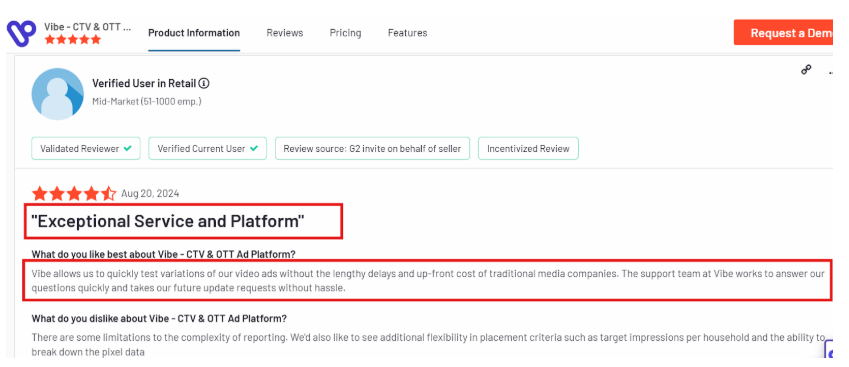Viewport: 849px width, 367px height.
Task: Click the info icon beside Verified User
Action: click(204, 83)
